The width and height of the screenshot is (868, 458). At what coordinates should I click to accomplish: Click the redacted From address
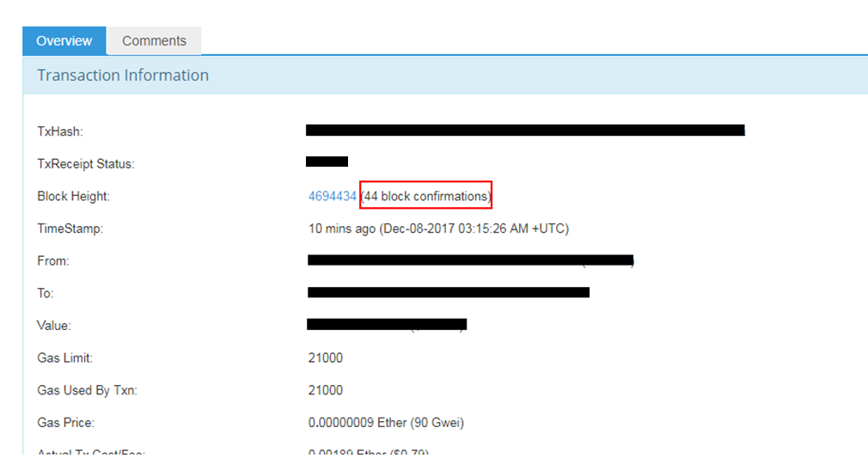click(470, 260)
